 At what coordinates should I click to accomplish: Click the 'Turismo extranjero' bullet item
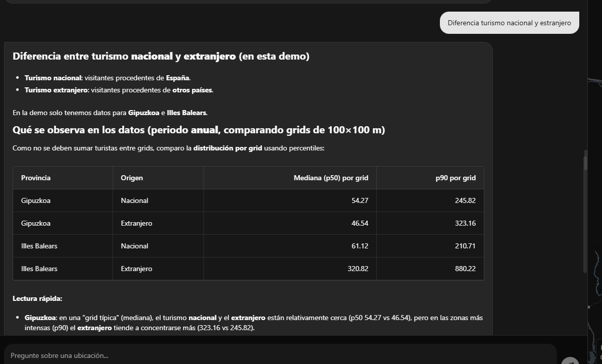click(119, 90)
